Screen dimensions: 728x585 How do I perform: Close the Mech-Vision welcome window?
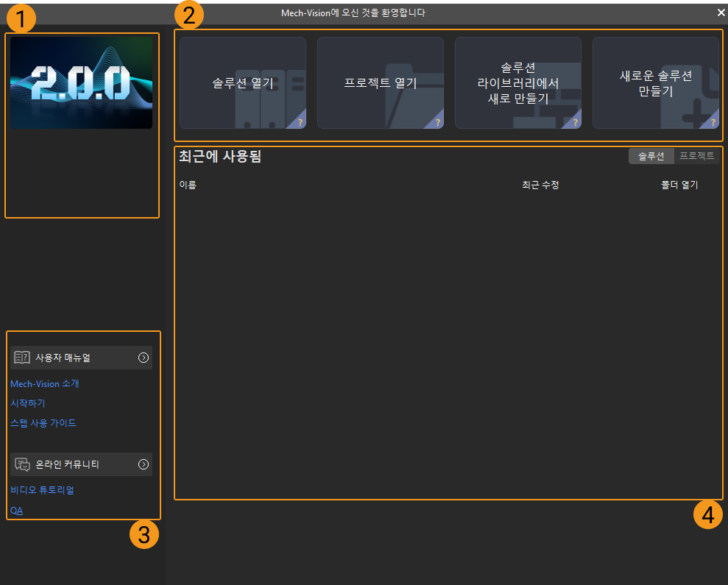coord(721,13)
